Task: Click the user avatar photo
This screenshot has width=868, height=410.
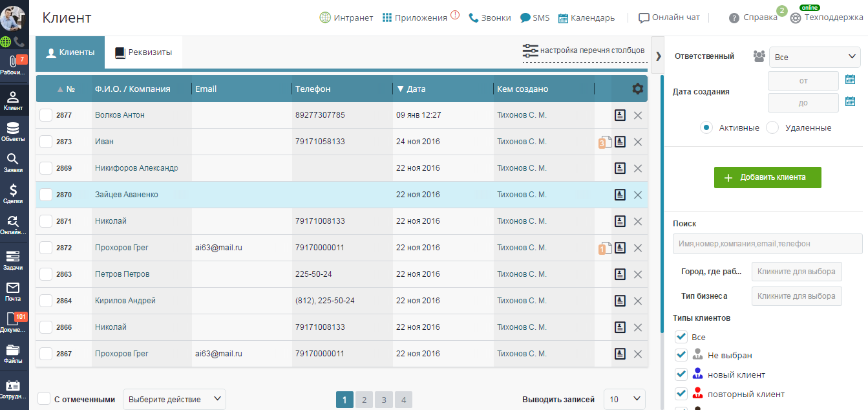Action: [13, 18]
